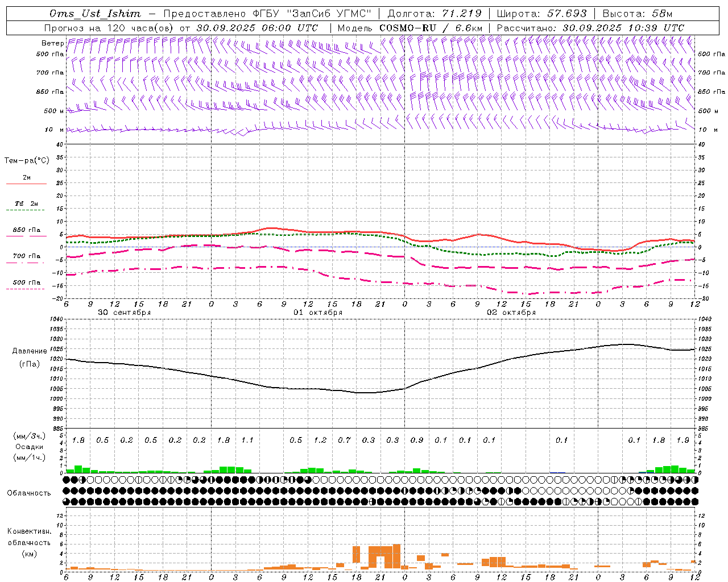This screenshot has height=582, width=728.
Task: Click the Td 2м dew point legend label
Action: 27,203
